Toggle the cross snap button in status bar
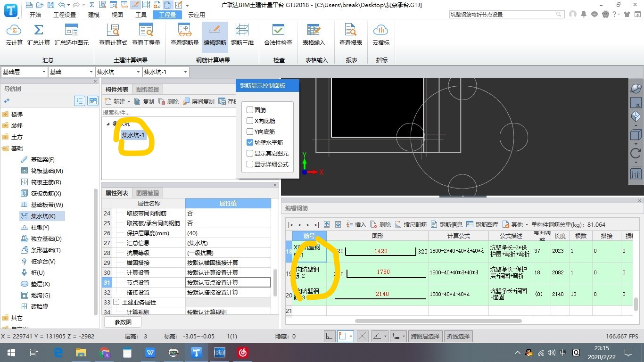644x362 pixels. pyautogui.click(x=362, y=336)
